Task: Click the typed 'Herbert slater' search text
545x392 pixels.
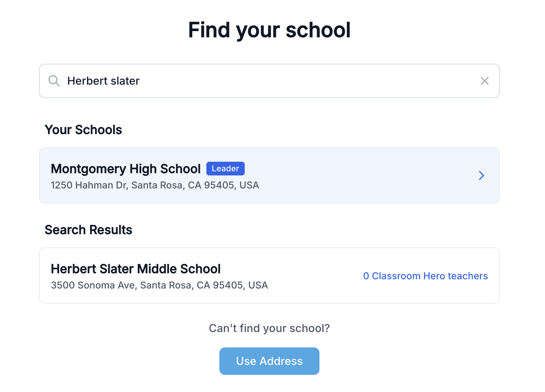Action: [104, 81]
